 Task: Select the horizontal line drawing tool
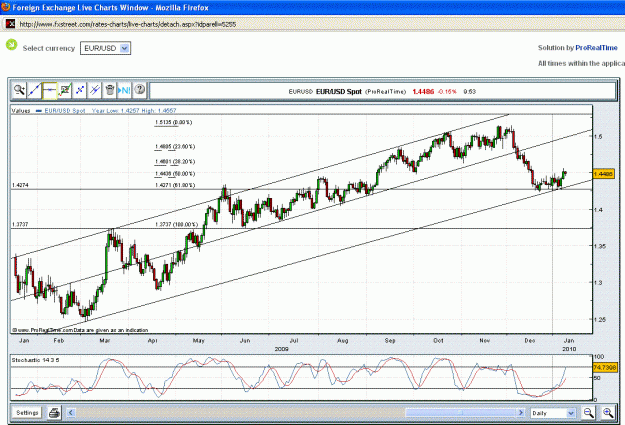[x=49, y=90]
